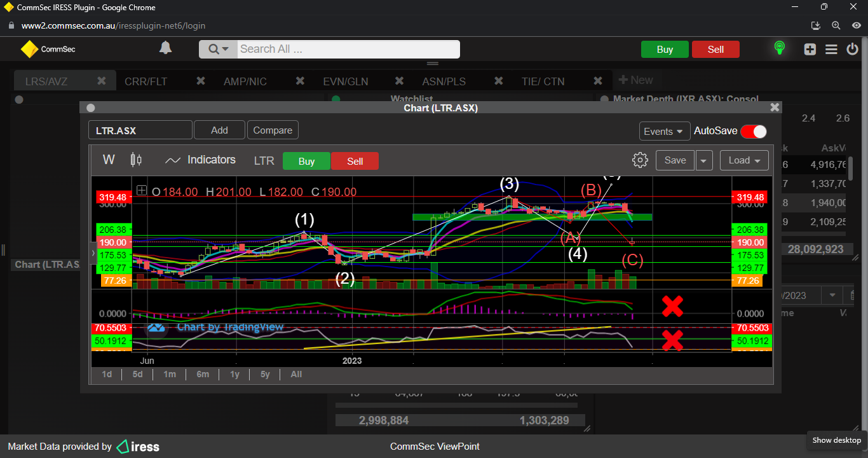Open chart settings gear
This screenshot has width=868, height=458.
click(x=640, y=160)
